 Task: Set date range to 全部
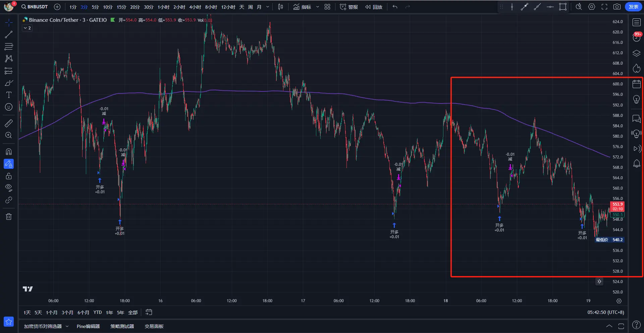pyautogui.click(x=133, y=313)
